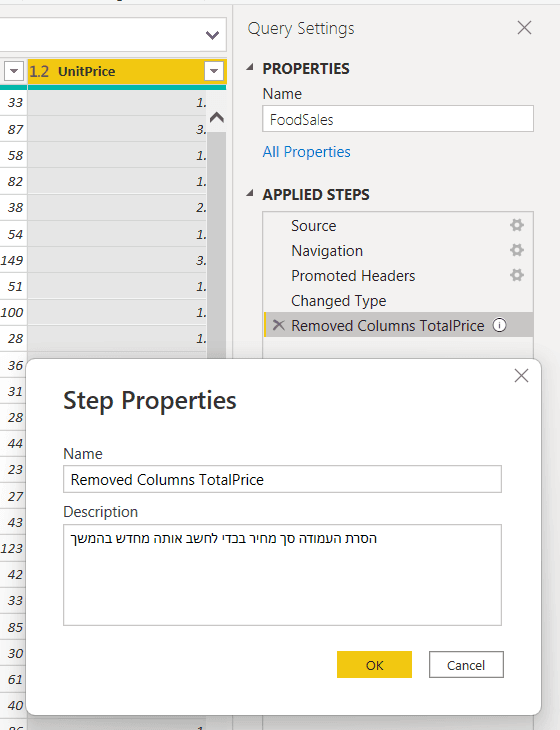The image size is (560, 730).
Task: Open settings gear for Source step
Action: [517, 225]
